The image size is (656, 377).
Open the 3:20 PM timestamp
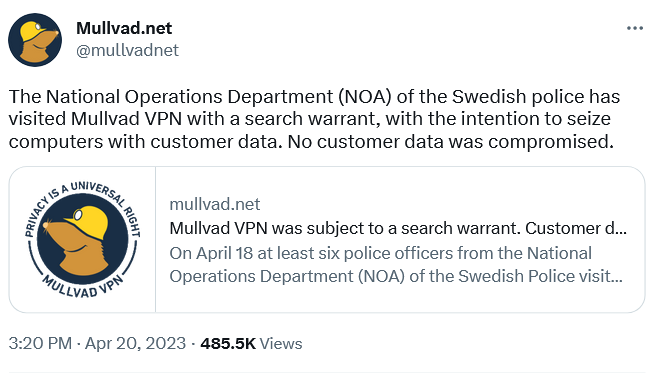40,344
